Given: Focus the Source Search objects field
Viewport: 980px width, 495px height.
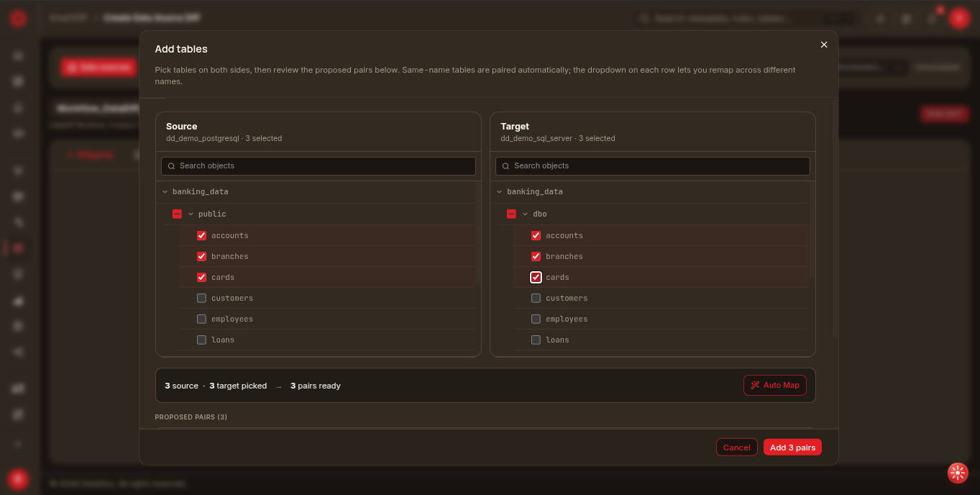Looking at the screenshot, I should (x=319, y=166).
